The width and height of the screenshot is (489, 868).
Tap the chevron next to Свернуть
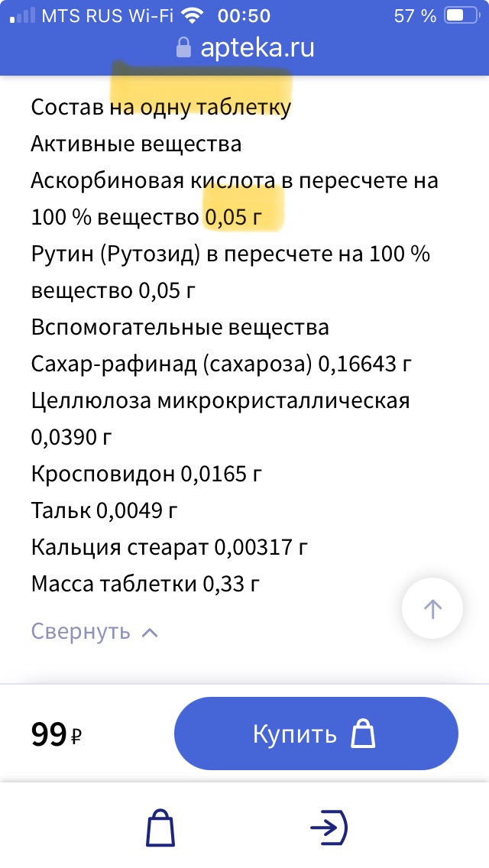pyautogui.click(x=150, y=633)
